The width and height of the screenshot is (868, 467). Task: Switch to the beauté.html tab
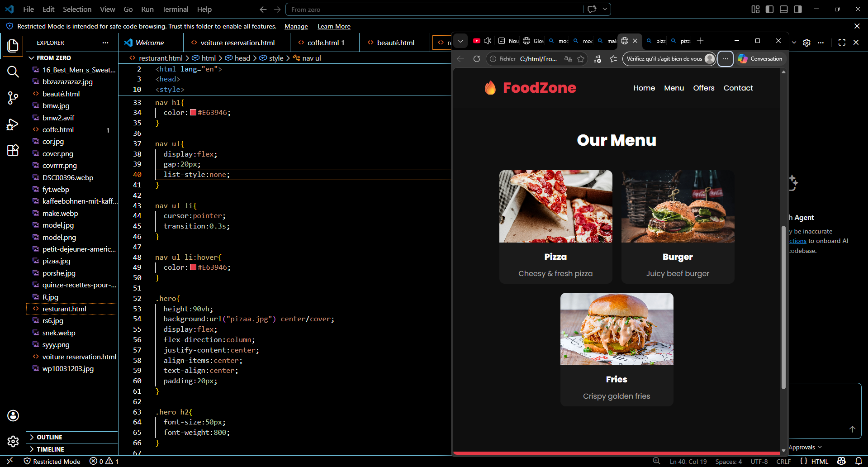395,43
